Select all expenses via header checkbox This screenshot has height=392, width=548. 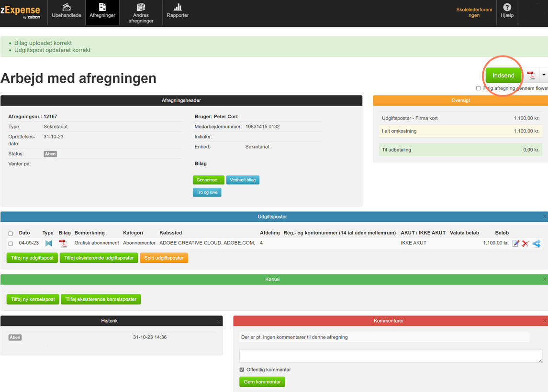click(x=11, y=233)
